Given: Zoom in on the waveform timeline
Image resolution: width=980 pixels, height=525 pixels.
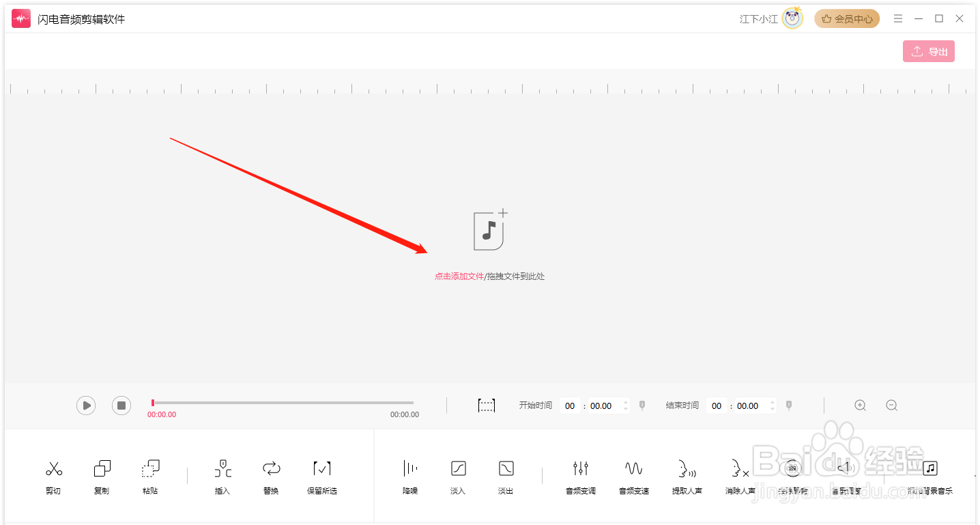Looking at the screenshot, I should (861, 406).
